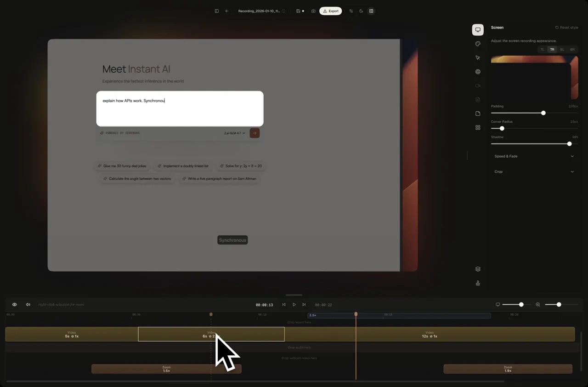Adjust the timeline zoom slider
The height and width of the screenshot is (387, 588).
point(561,305)
